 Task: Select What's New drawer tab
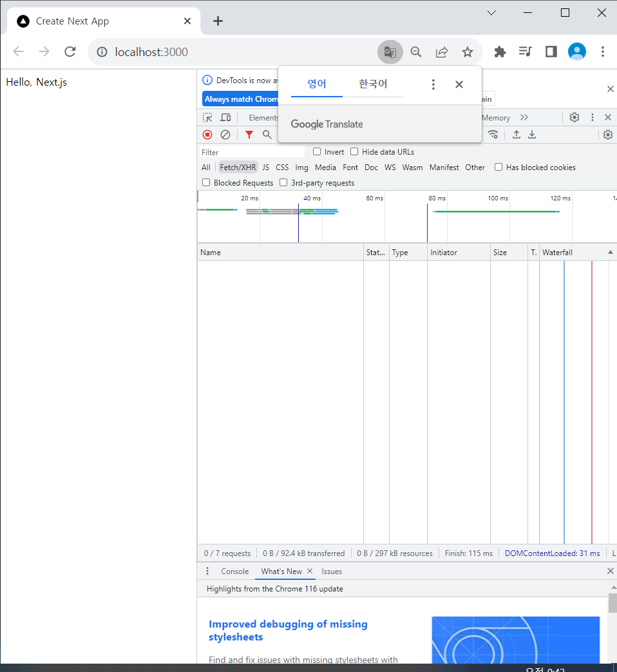tap(281, 571)
